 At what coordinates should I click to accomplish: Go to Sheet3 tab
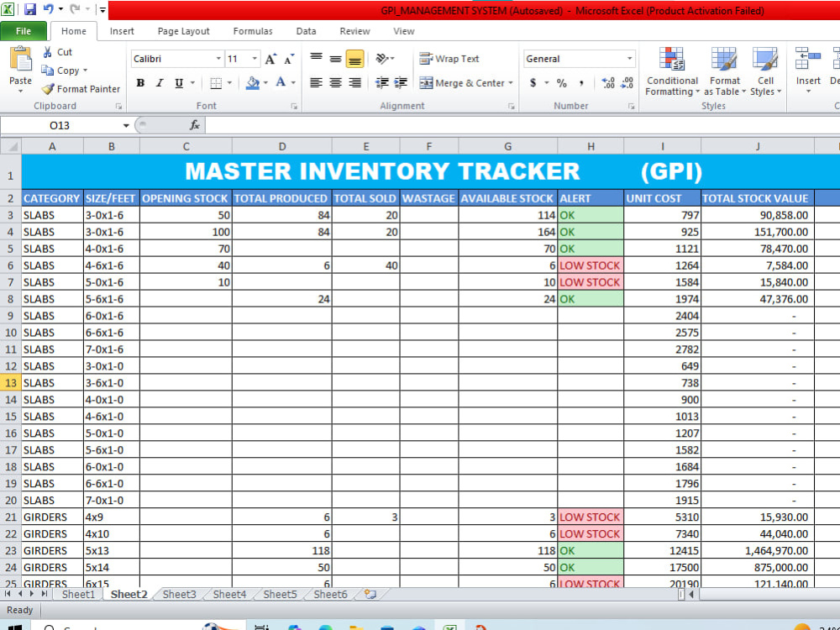(180, 594)
